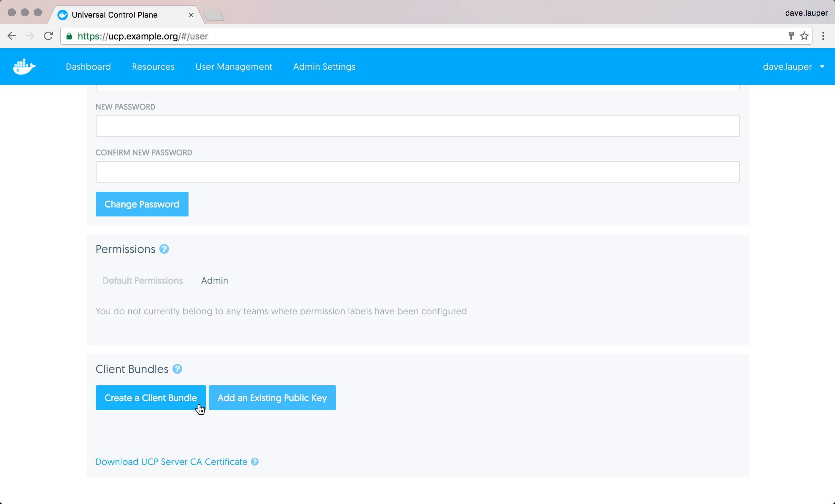The height and width of the screenshot is (504, 835).
Task: Focus the New Password field
Action: [417, 126]
